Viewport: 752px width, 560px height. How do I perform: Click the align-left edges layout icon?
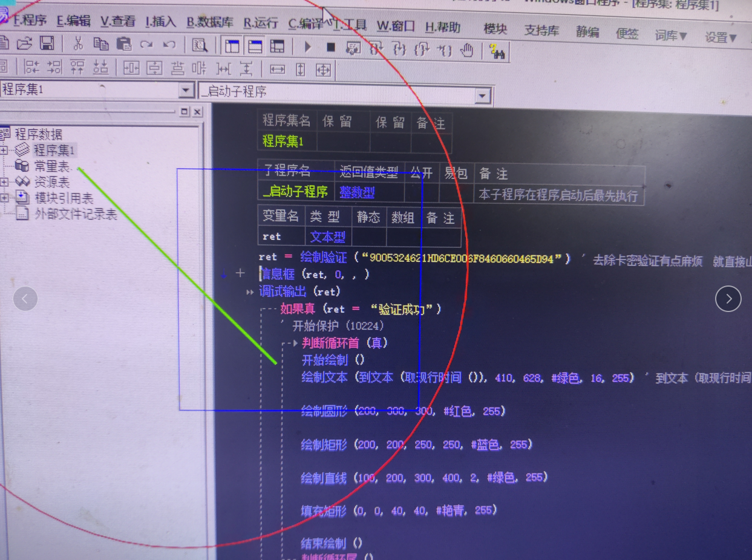point(31,67)
